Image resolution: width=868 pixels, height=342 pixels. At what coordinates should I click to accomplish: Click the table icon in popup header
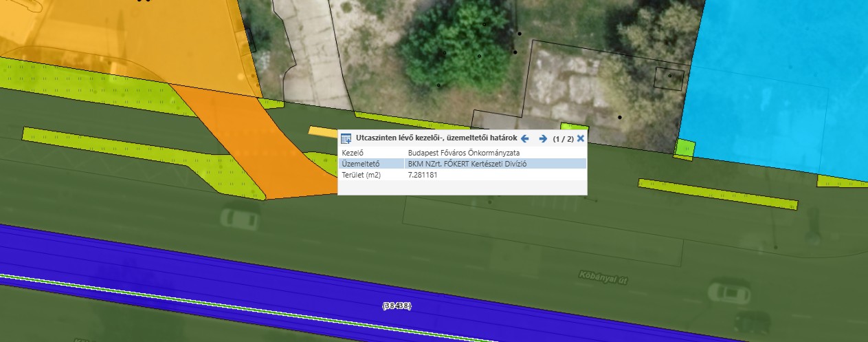(346, 138)
